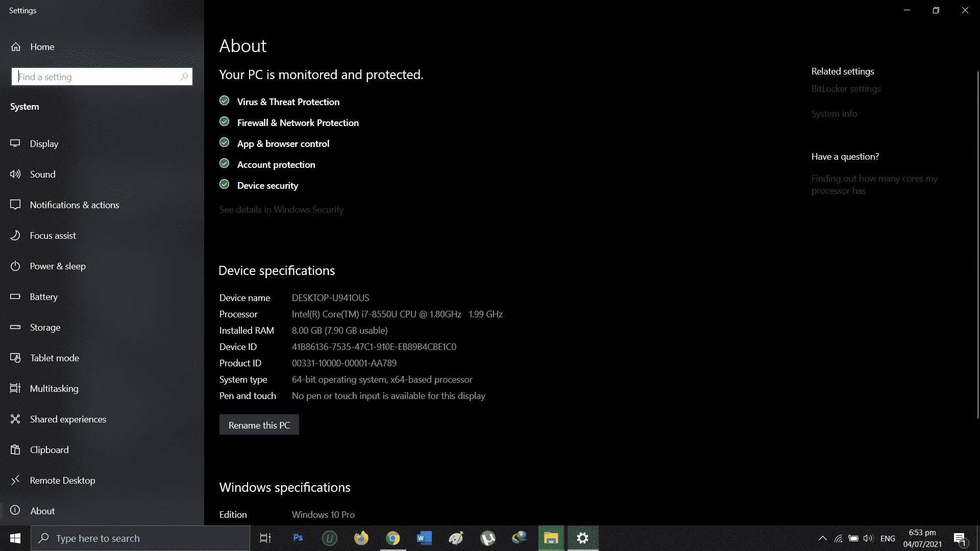Click the Windows Start button
This screenshot has width=980, height=551.
point(15,538)
